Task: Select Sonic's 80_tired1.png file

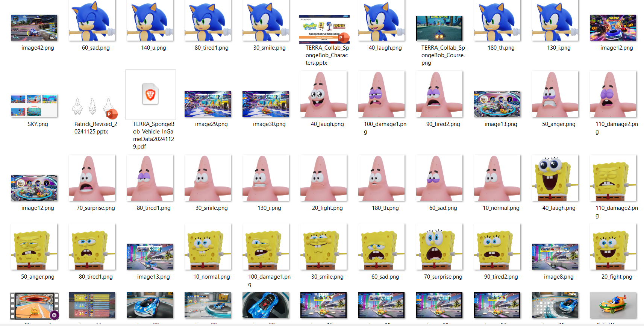Action: [x=208, y=20]
